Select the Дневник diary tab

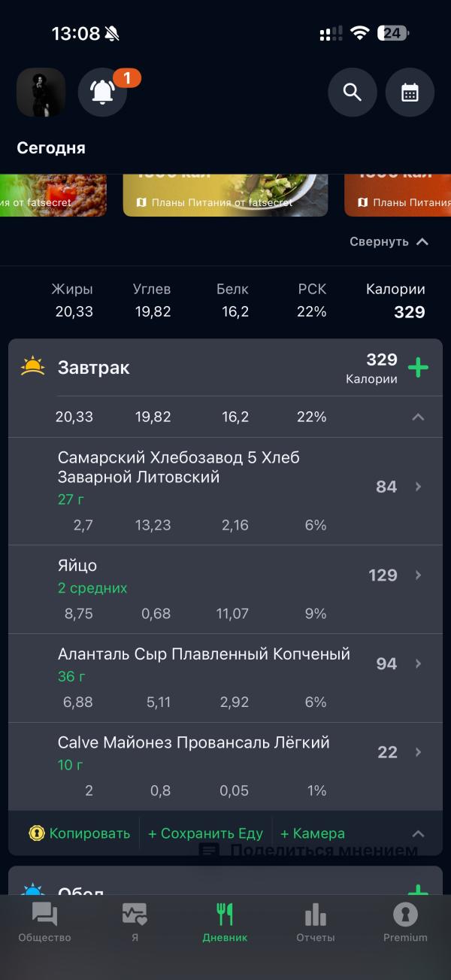(225, 922)
